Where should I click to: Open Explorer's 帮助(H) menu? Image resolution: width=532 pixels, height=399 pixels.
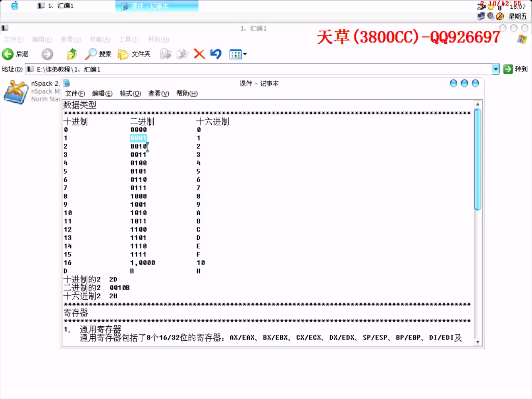pos(158,39)
